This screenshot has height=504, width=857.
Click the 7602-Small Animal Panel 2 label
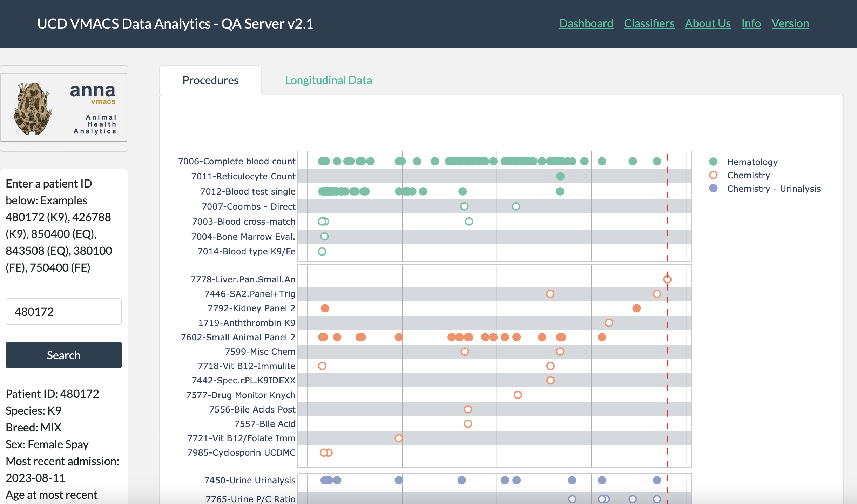[238, 337]
